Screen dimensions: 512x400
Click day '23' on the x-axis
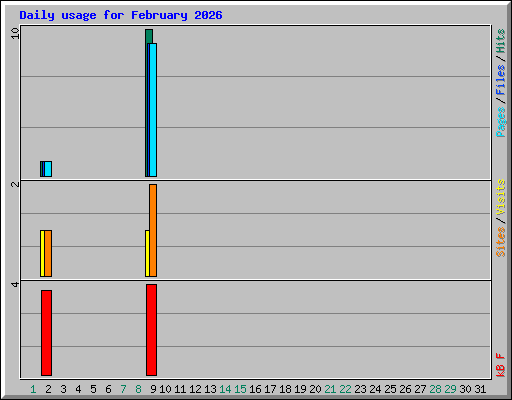coord(360,389)
